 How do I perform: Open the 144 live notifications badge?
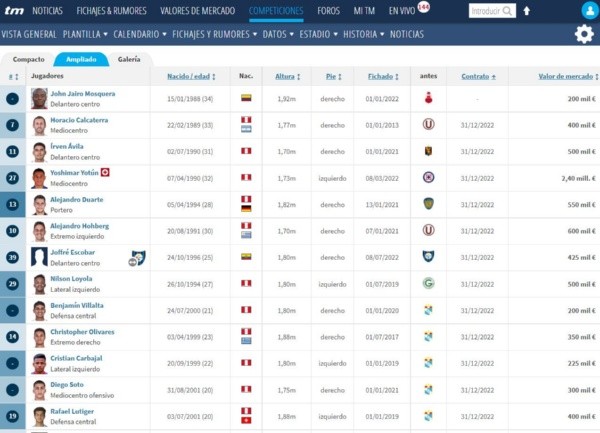424,7
